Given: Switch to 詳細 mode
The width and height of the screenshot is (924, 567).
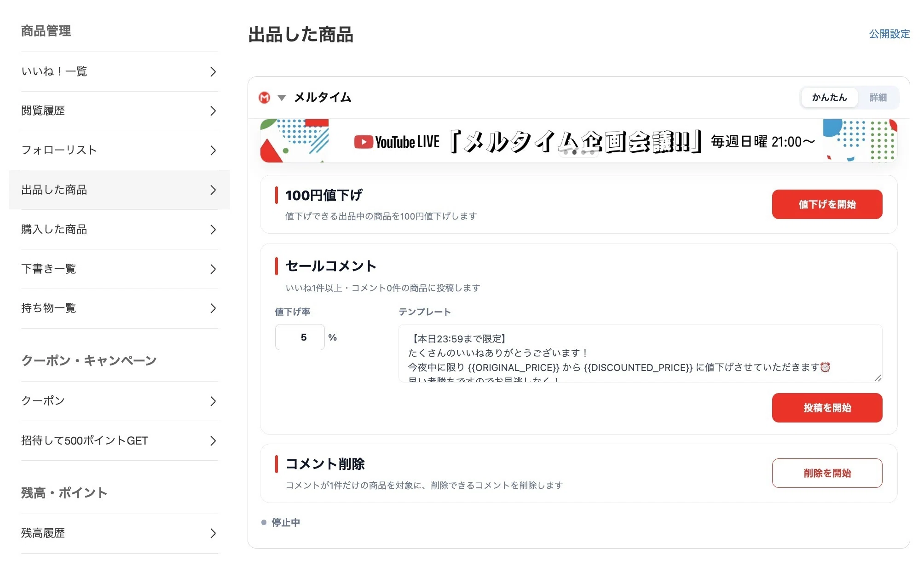Looking at the screenshot, I should coord(878,98).
